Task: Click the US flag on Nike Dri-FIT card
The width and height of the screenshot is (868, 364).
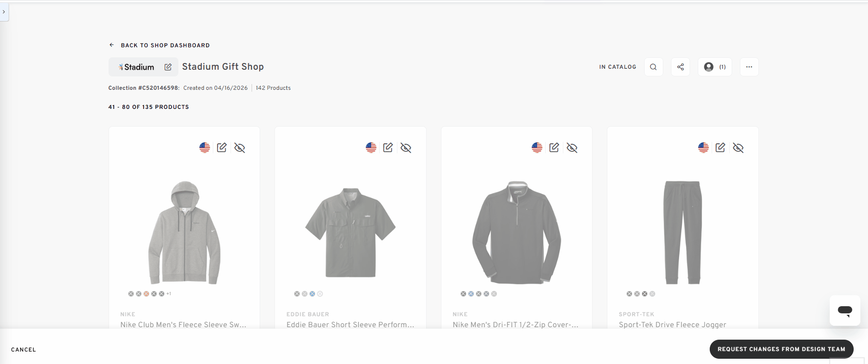Action: pos(537,148)
